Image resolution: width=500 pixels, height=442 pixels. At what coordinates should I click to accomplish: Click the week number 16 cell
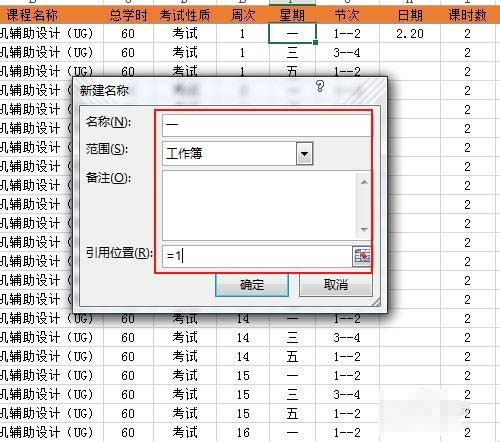pyautogui.click(x=243, y=433)
